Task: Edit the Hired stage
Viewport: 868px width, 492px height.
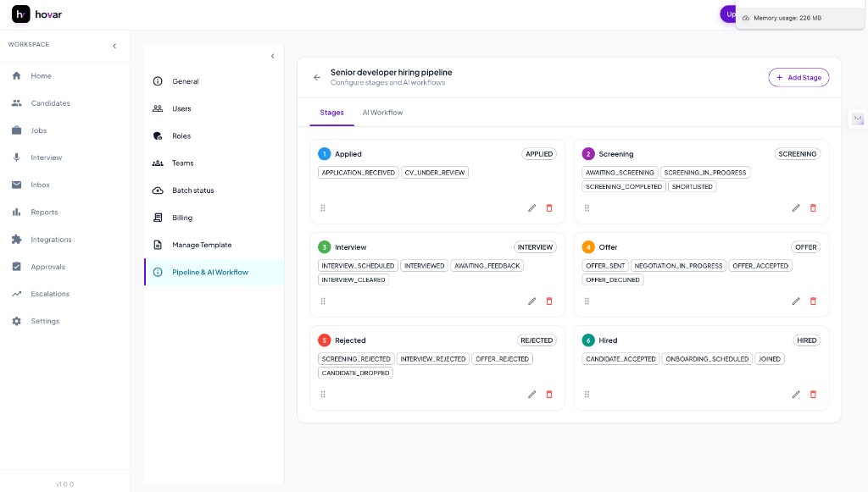Action: [x=796, y=394]
